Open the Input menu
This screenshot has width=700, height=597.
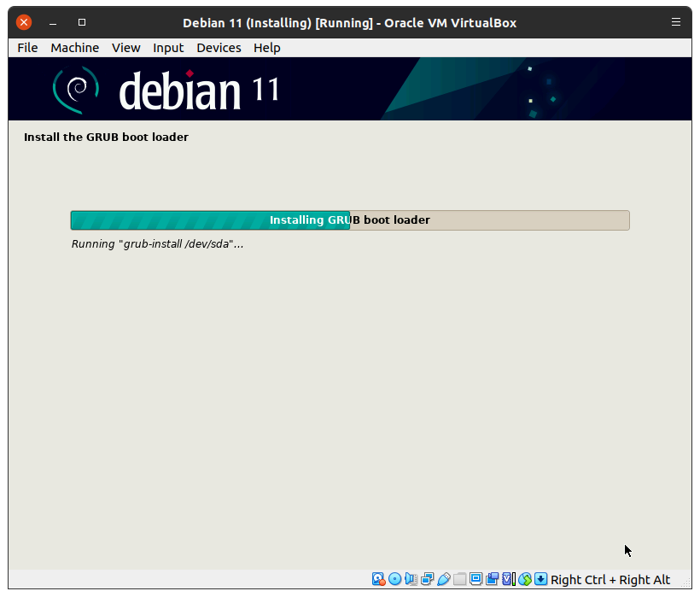(168, 48)
